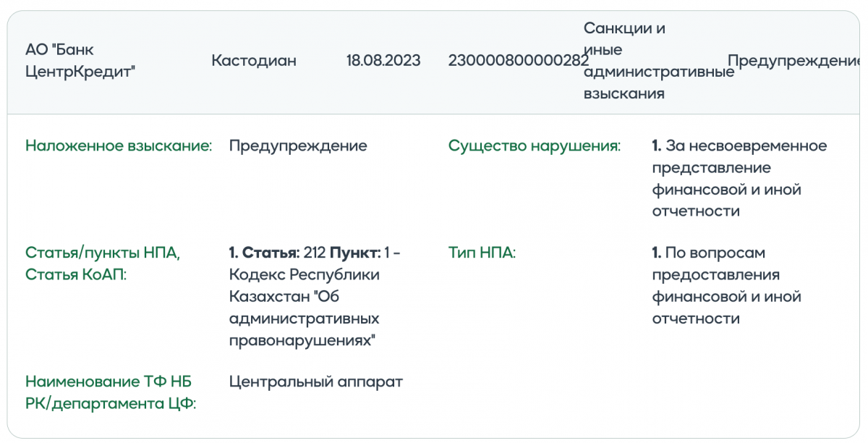Click the Существо нарушения label
The height and width of the screenshot is (443, 868).
(535, 145)
